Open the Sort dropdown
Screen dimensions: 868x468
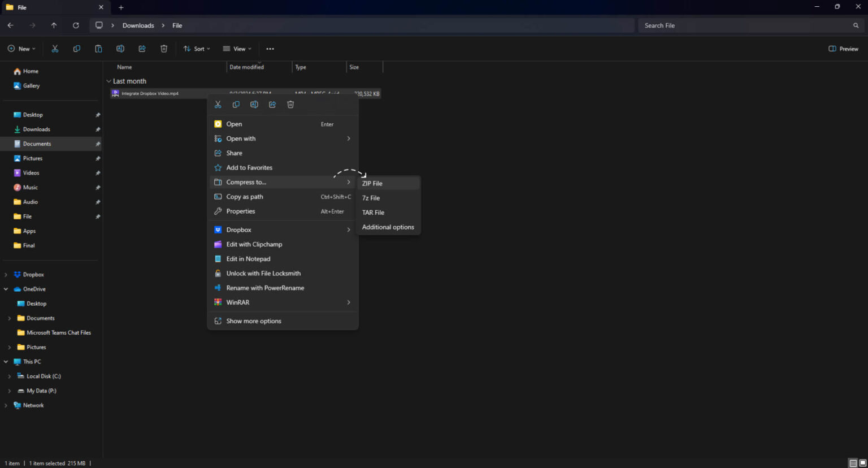[197, 49]
